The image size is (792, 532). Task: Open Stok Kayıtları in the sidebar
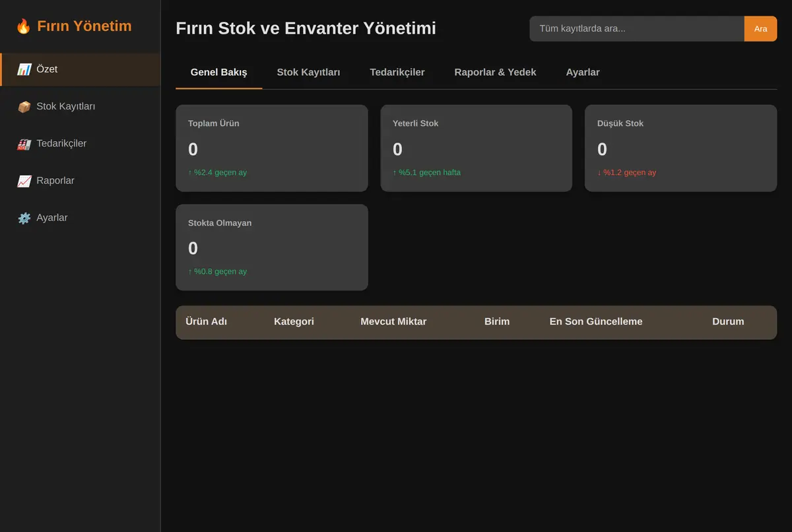(80, 106)
